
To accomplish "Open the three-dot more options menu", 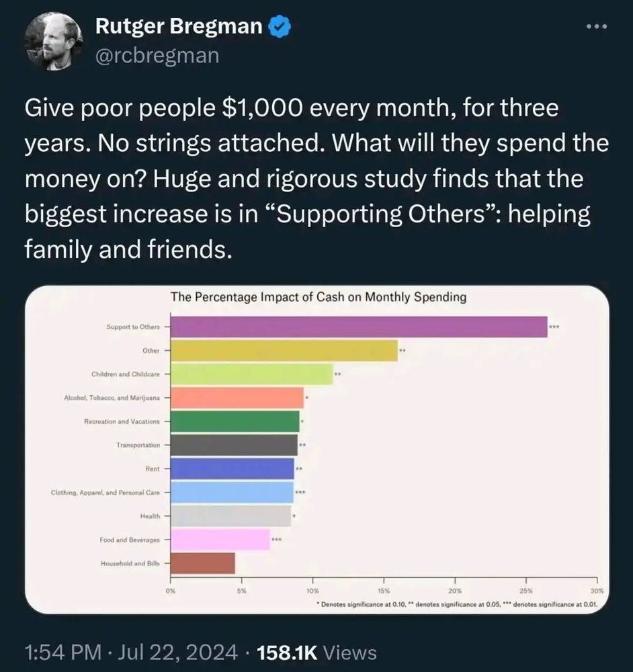I will pyautogui.click(x=597, y=27).
